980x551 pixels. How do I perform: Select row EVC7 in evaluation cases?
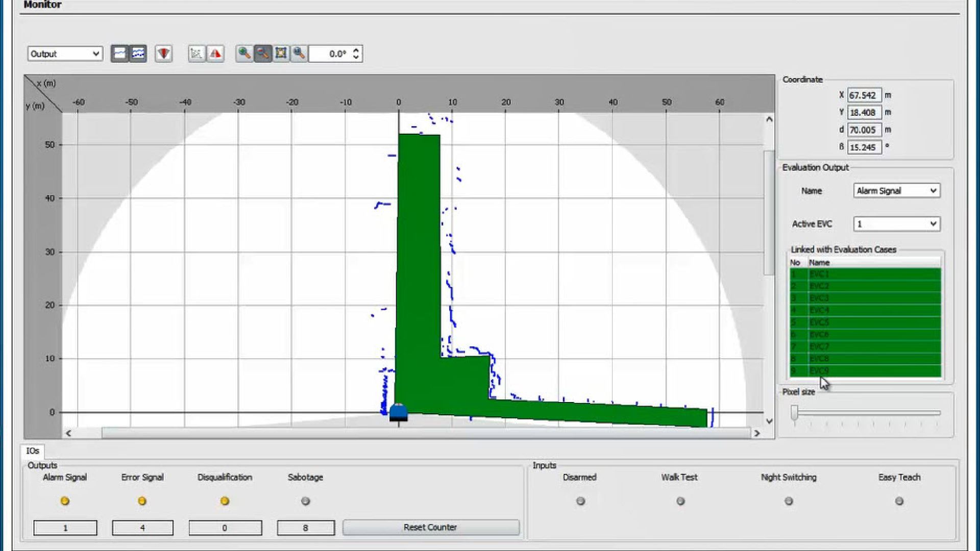point(865,346)
